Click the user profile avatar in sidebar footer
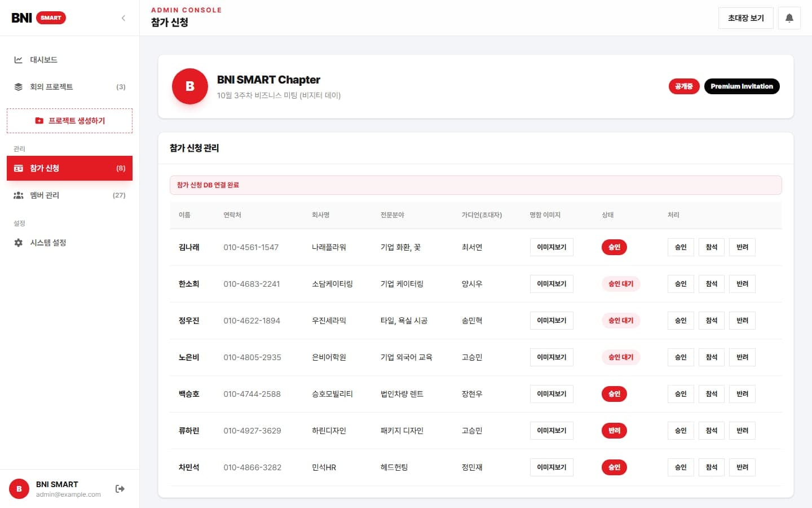 (19, 489)
